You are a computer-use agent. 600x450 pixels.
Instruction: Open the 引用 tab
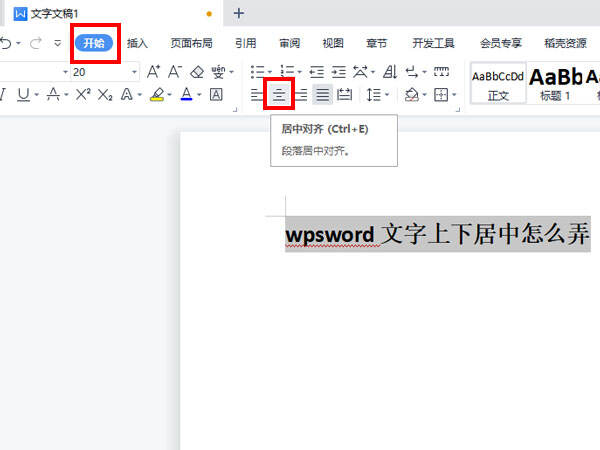[x=245, y=43]
